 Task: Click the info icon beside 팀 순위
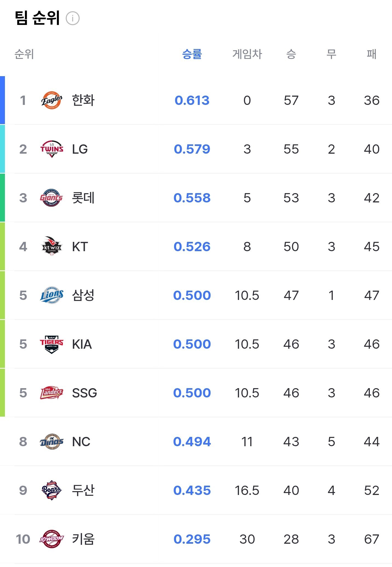click(73, 19)
